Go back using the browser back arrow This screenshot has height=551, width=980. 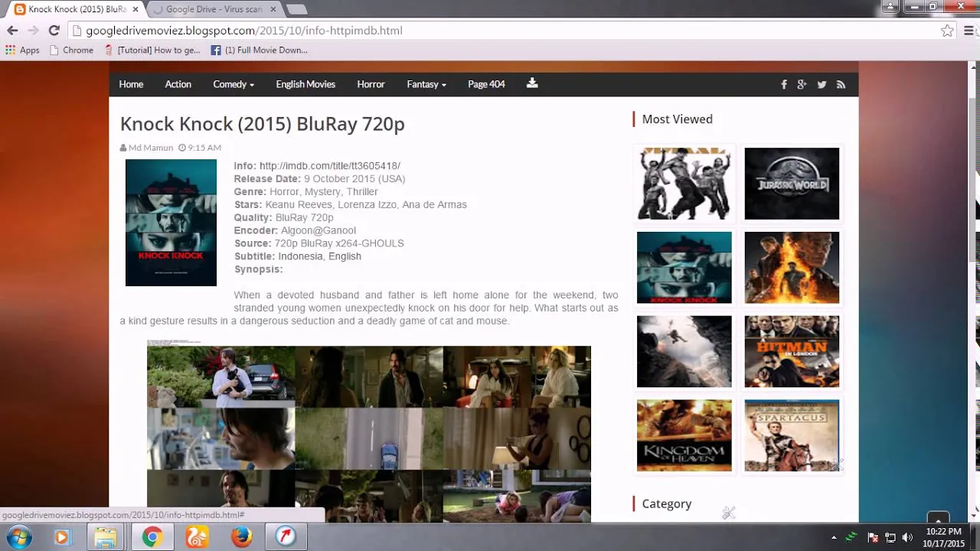(12, 31)
